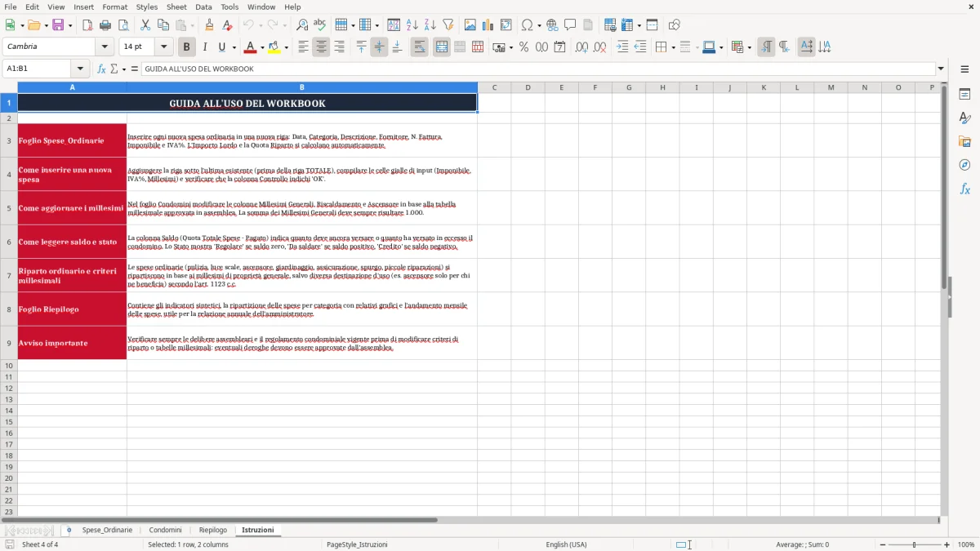Toggle Align Left
The width and height of the screenshot is (980, 551).
[303, 47]
